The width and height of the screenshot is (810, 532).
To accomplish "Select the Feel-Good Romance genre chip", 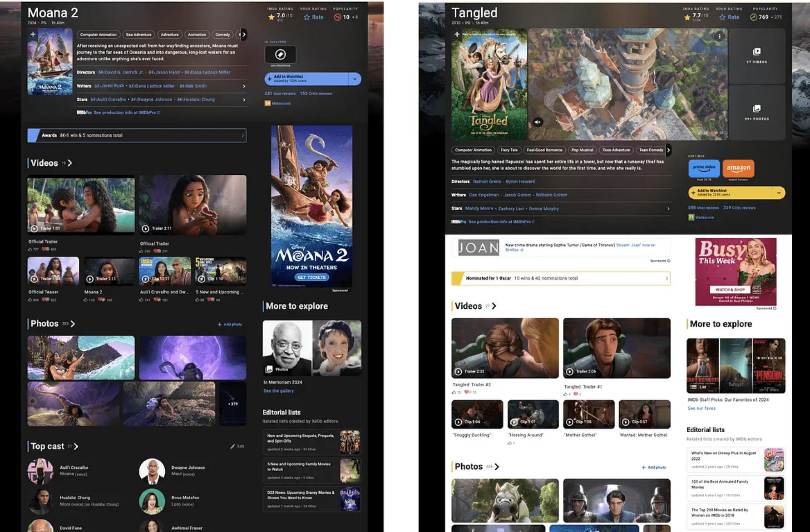I will (x=544, y=150).
